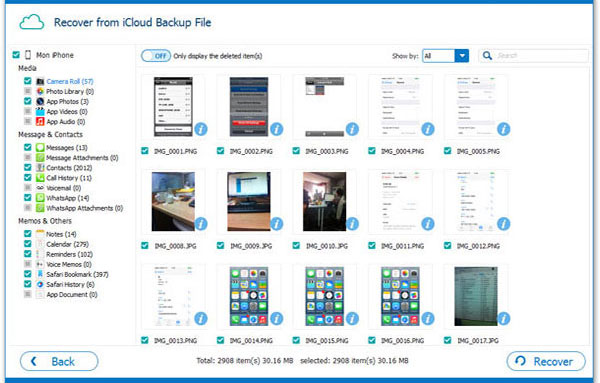Screen dimensions: 600x383
Task: Select WhatsApp (14) category
Action: click(67, 198)
